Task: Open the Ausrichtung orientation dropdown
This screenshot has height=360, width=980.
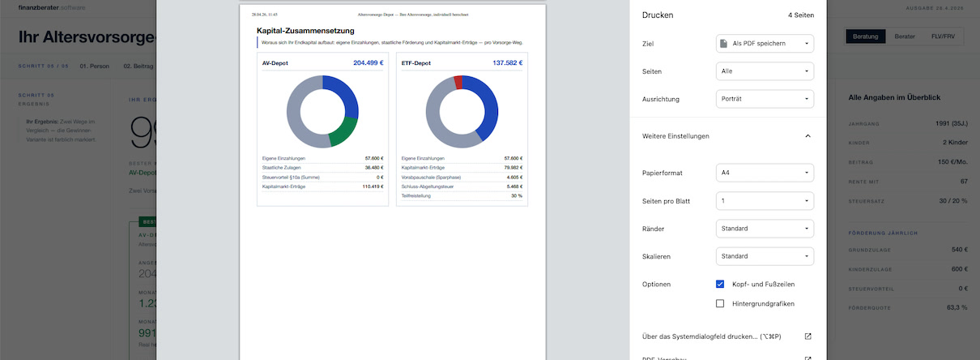Action: coord(765,99)
